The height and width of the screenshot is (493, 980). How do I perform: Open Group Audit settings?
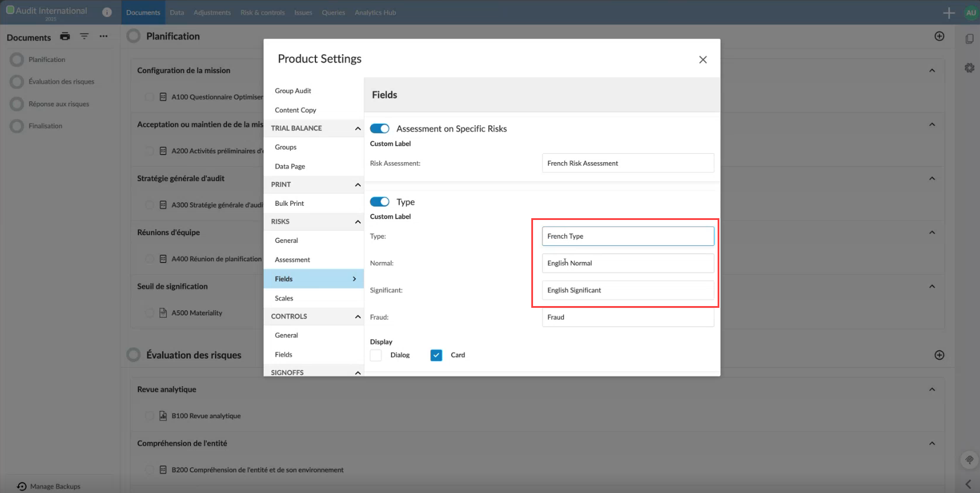(314, 91)
